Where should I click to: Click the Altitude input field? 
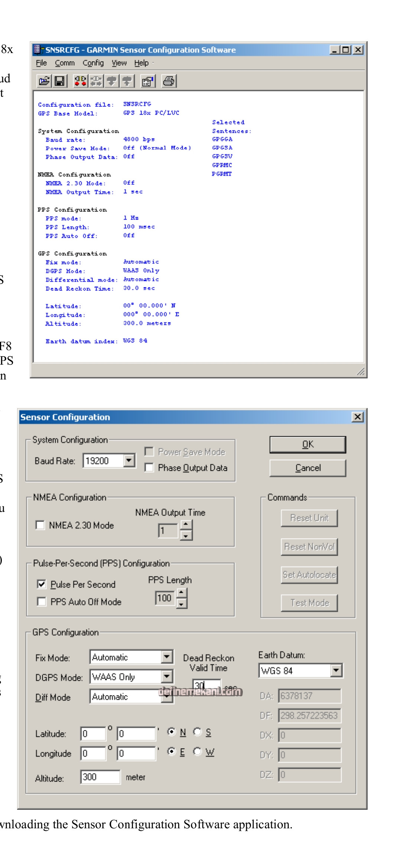tap(100, 777)
